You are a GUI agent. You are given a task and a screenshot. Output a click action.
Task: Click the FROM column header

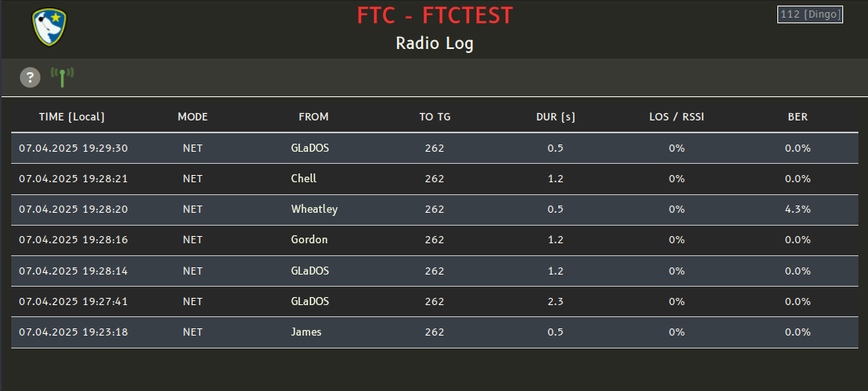click(x=314, y=117)
